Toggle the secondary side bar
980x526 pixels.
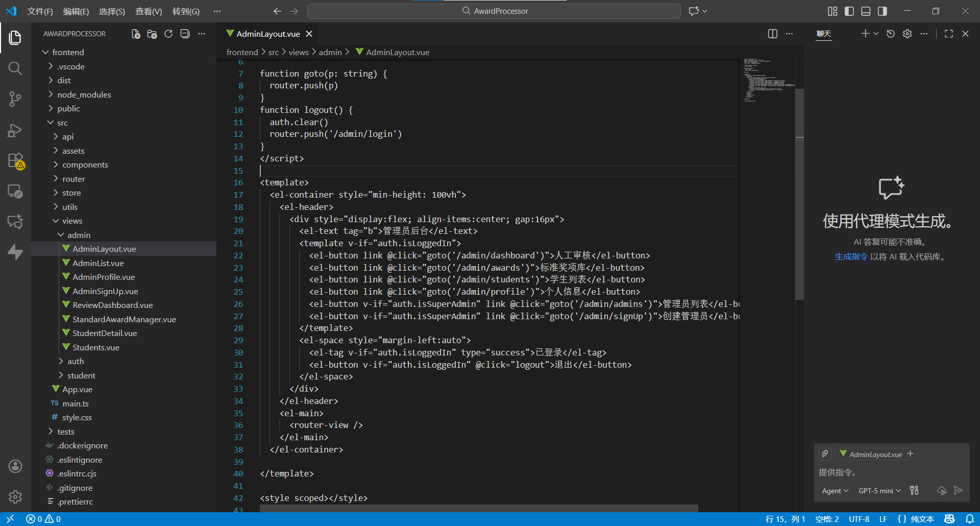coord(882,11)
